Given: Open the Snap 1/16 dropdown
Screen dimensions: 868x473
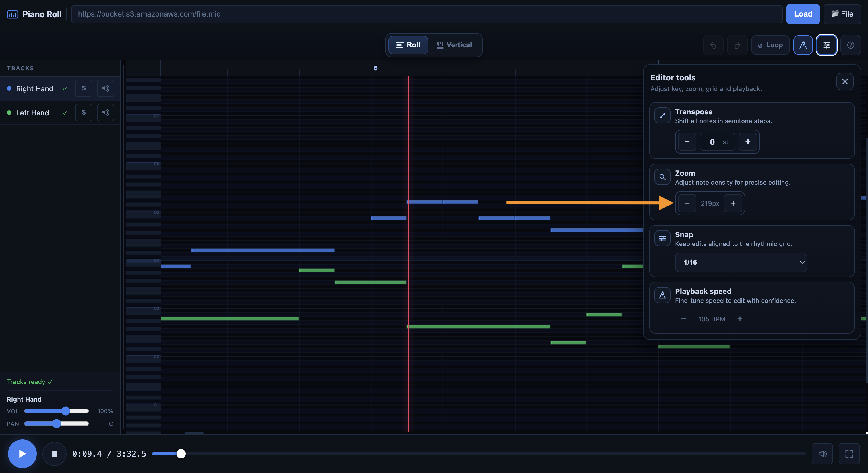Looking at the screenshot, I should click(741, 262).
